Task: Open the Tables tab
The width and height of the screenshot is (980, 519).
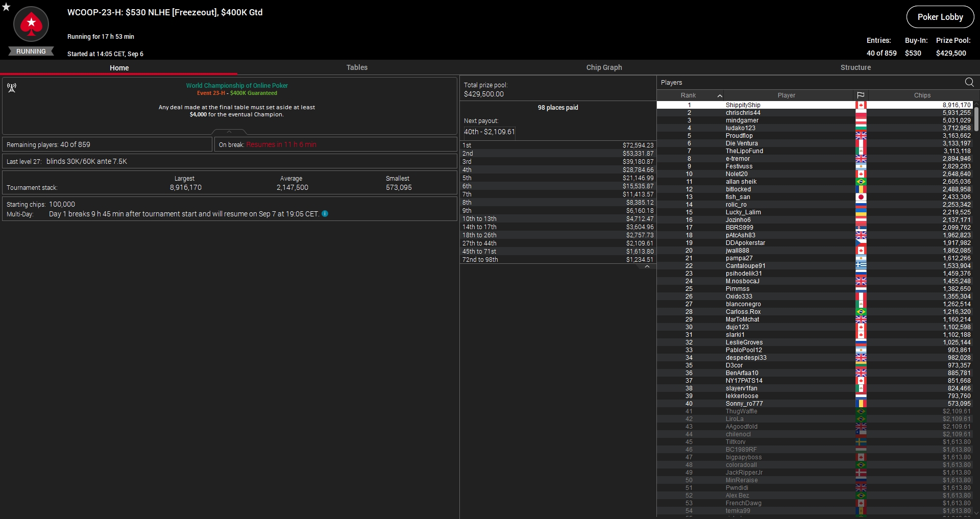Action: point(357,67)
